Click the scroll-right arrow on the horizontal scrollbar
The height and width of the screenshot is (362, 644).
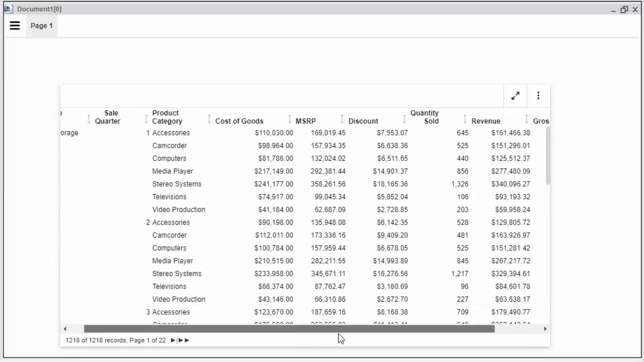(x=545, y=329)
